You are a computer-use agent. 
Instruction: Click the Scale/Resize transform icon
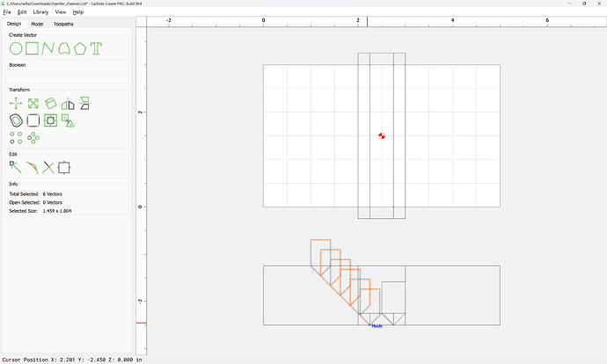33,104
